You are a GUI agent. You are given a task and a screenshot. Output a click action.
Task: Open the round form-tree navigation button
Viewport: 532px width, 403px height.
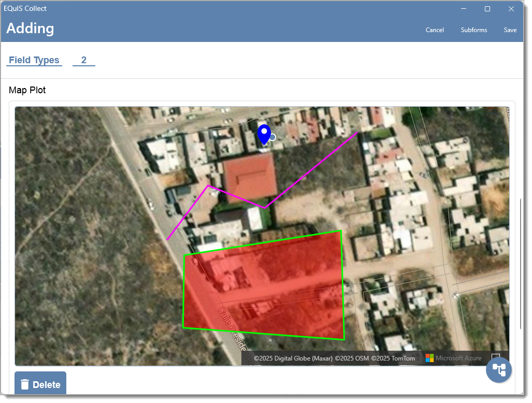(499, 370)
